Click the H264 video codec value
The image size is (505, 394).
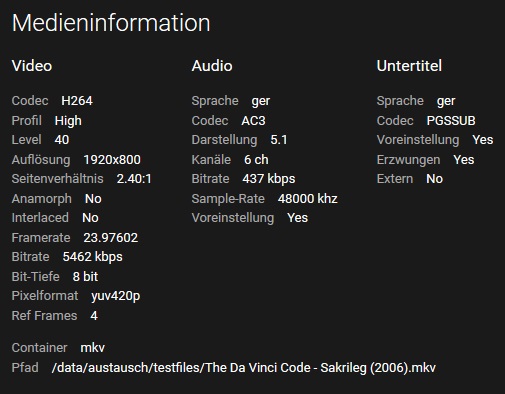click(77, 101)
